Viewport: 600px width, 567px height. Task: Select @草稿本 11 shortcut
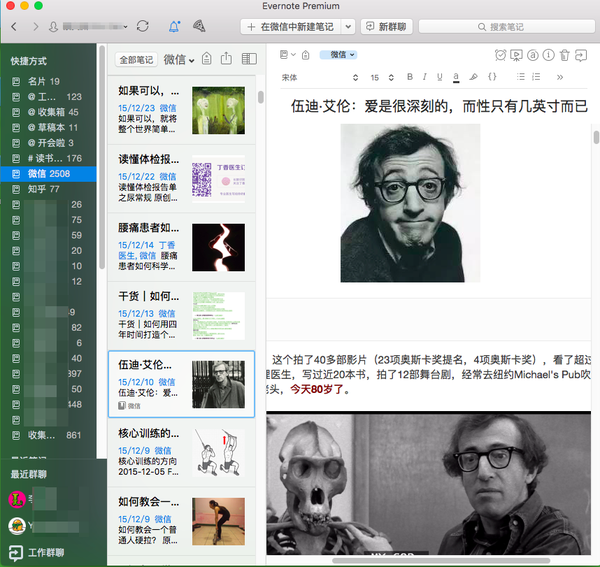[x=49, y=127]
